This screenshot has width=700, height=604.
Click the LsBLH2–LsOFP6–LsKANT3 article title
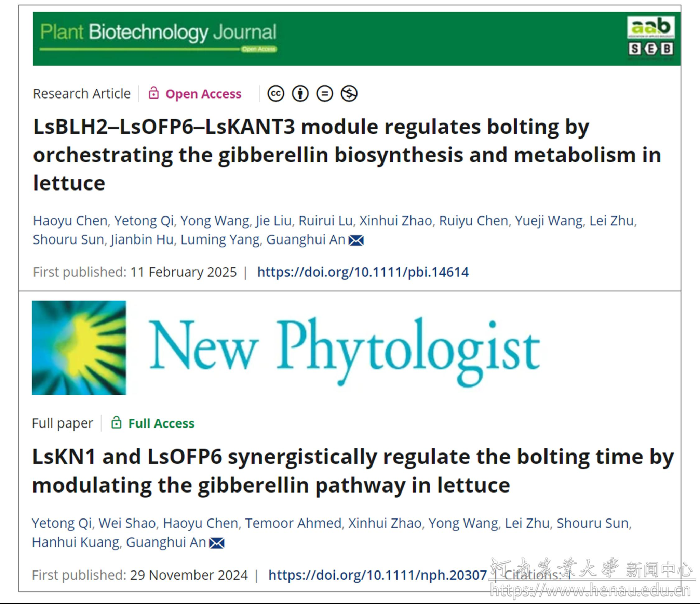347,155
